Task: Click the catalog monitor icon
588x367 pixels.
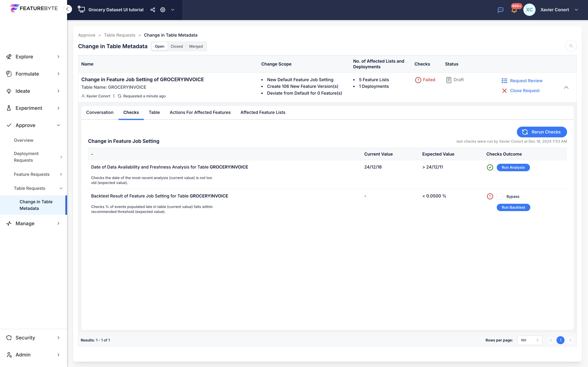Action: click(81, 10)
